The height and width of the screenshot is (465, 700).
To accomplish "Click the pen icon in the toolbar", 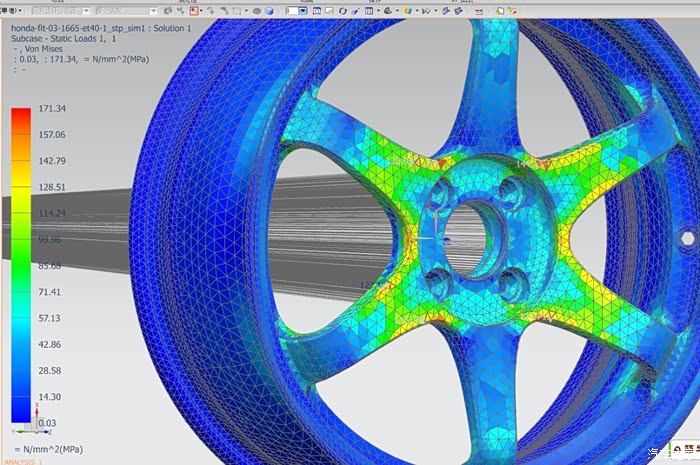I will pyautogui.click(x=354, y=11).
